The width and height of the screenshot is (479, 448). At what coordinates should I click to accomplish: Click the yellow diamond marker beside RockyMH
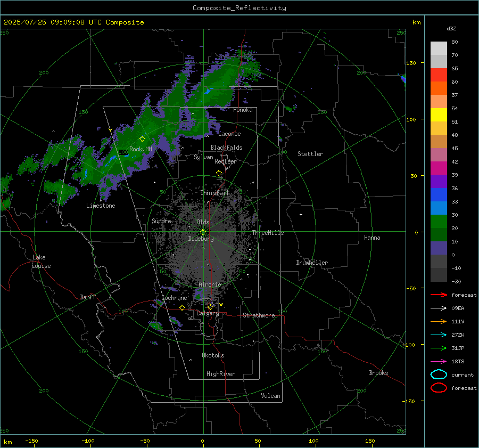tap(142, 139)
